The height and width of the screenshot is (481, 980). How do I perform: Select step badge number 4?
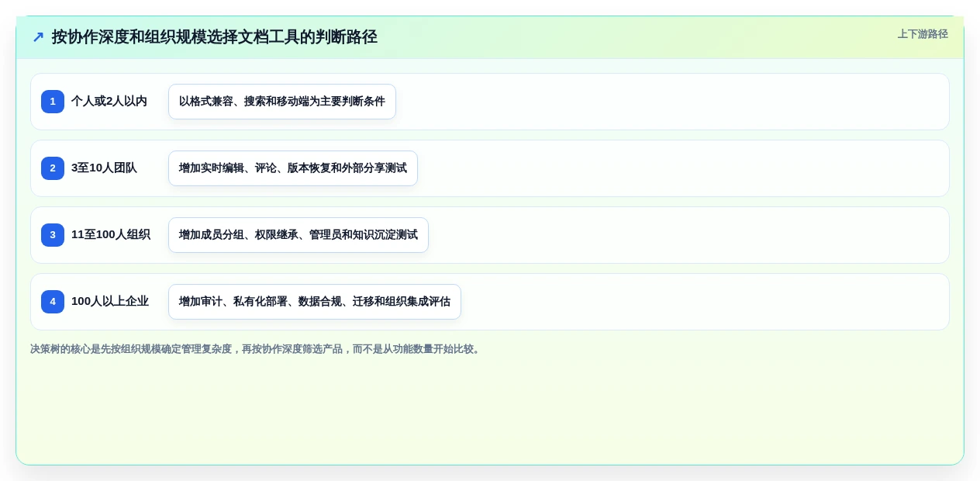[x=53, y=302]
